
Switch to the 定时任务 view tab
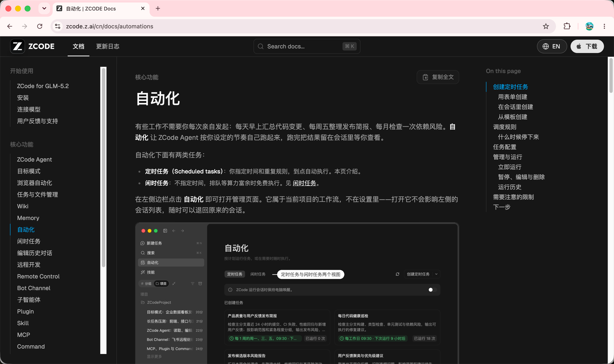235,274
